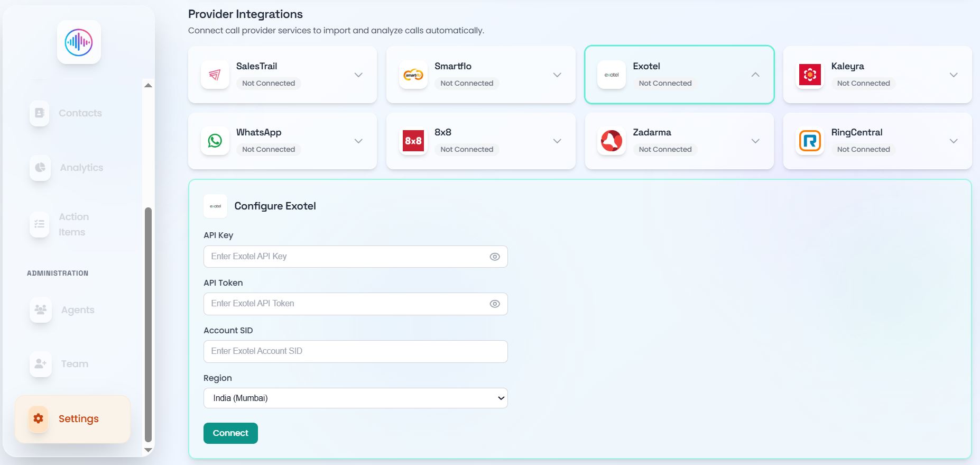Click Exotel logo beside Configure Exotel heading

tap(215, 206)
